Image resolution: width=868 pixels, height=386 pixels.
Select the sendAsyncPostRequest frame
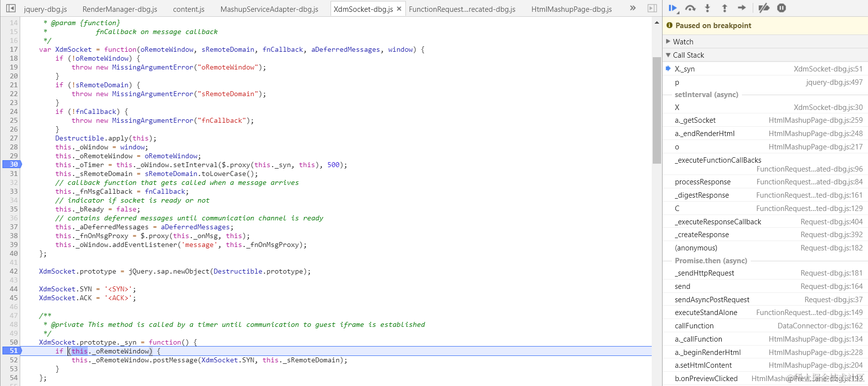(765, 300)
